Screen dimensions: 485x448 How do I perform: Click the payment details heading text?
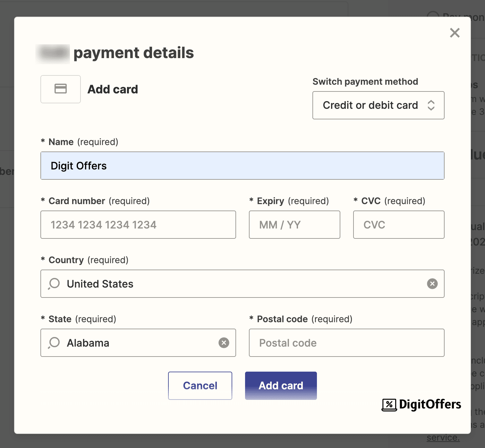[x=133, y=53]
